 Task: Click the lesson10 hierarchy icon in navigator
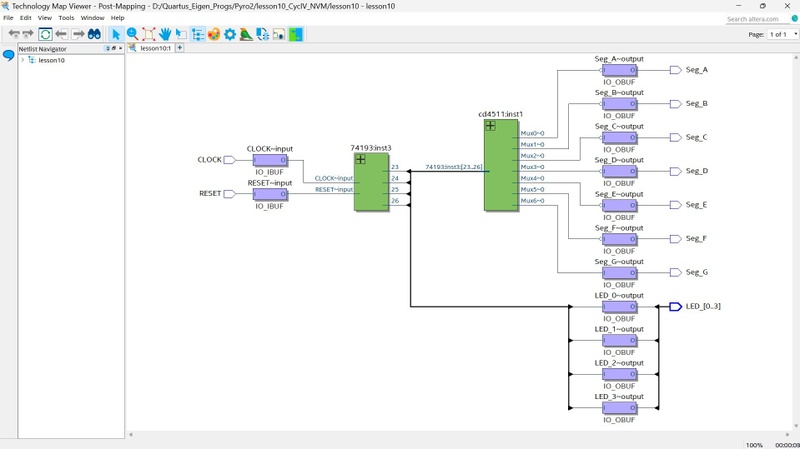(x=32, y=60)
